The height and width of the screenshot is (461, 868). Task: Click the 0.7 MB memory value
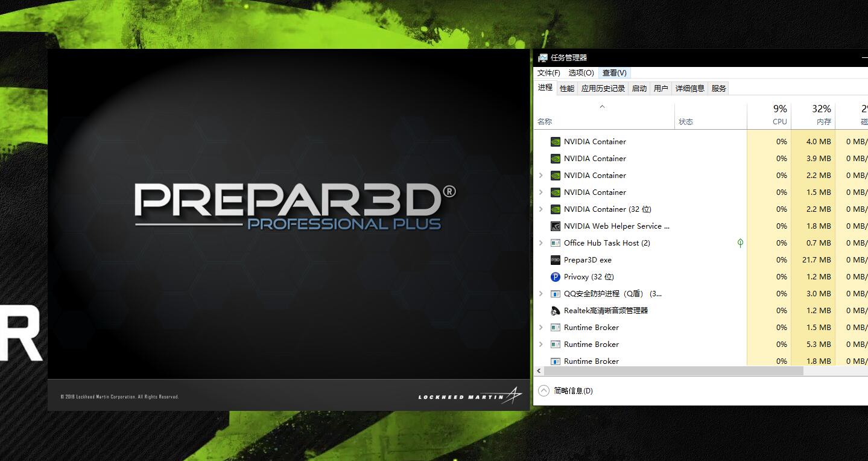[x=819, y=243]
